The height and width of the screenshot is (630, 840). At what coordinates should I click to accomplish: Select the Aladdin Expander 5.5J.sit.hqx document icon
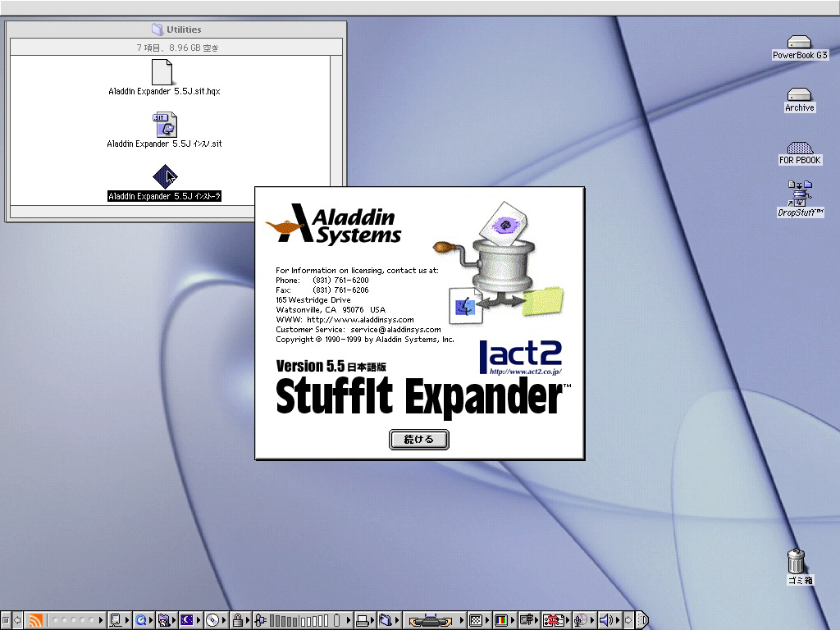(x=162, y=72)
